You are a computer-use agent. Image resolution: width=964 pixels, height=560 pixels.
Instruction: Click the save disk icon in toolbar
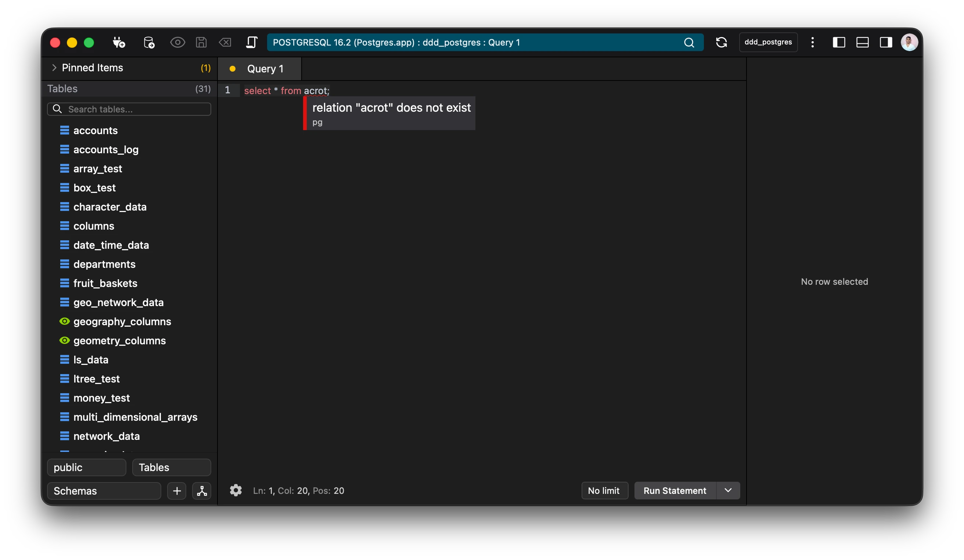[201, 43]
